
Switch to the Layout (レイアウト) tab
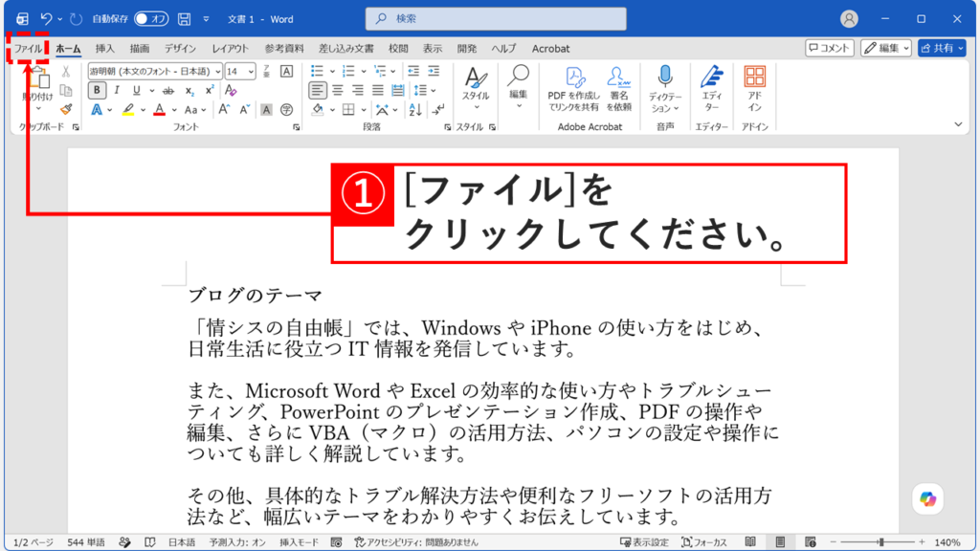click(230, 48)
